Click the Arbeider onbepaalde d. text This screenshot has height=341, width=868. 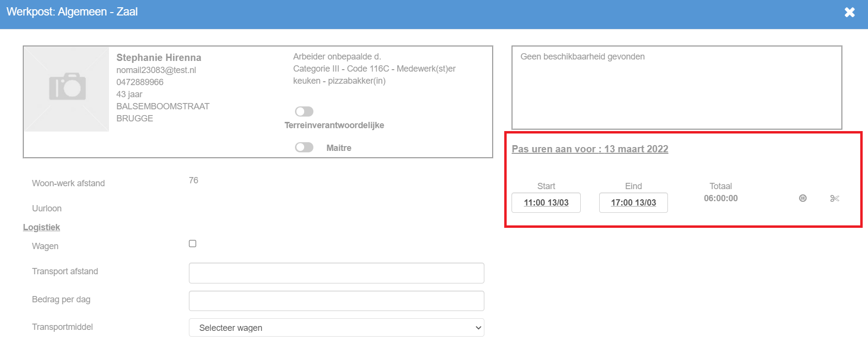pos(337,57)
